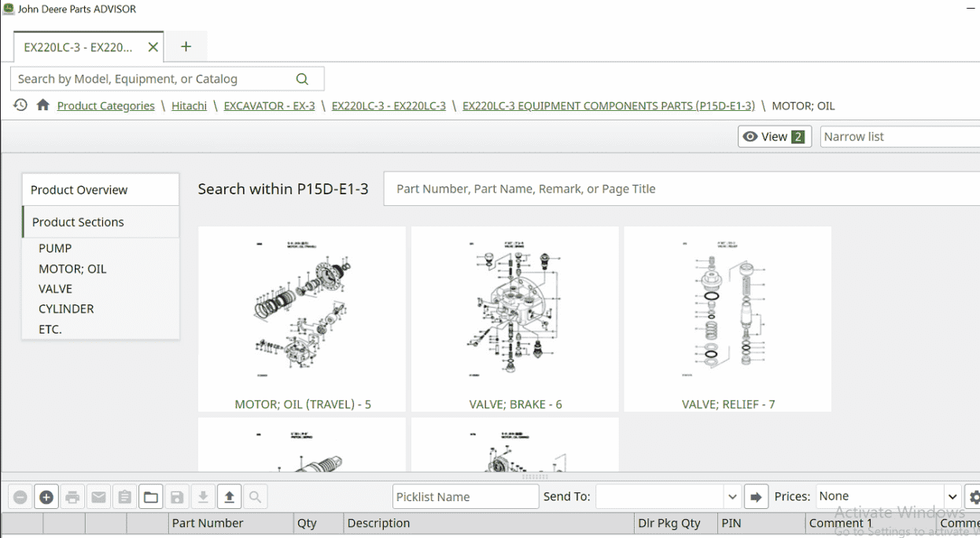Open the CYLINDER section
980x538 pixels.
pyautogui.click(x=66, y=309)
